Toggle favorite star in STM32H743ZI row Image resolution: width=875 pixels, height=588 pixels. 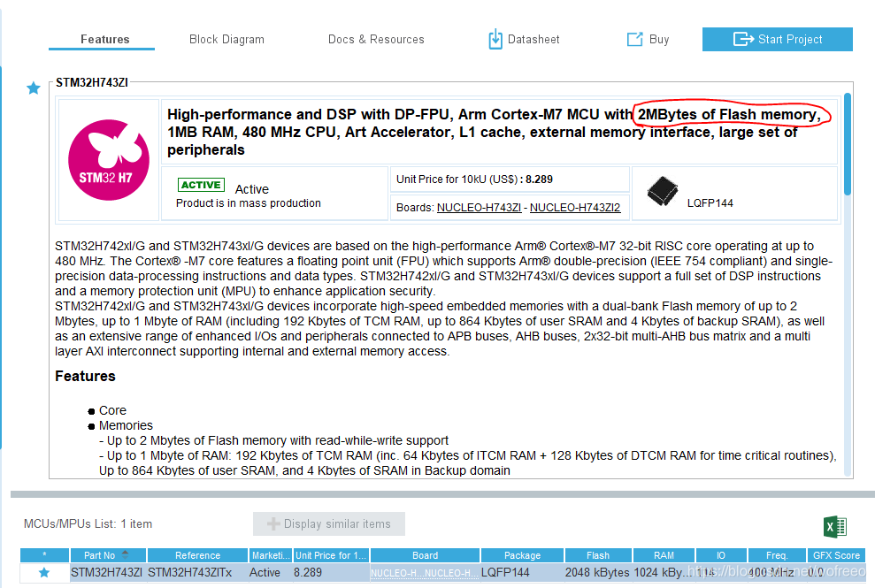click(44, 572)
